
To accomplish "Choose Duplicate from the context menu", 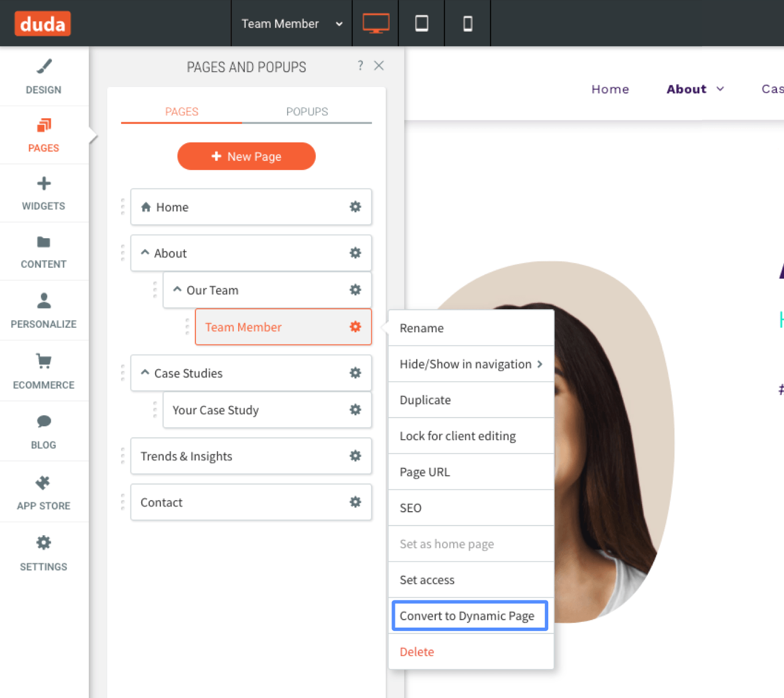I will pyautogui.click(x=471, y=400).
